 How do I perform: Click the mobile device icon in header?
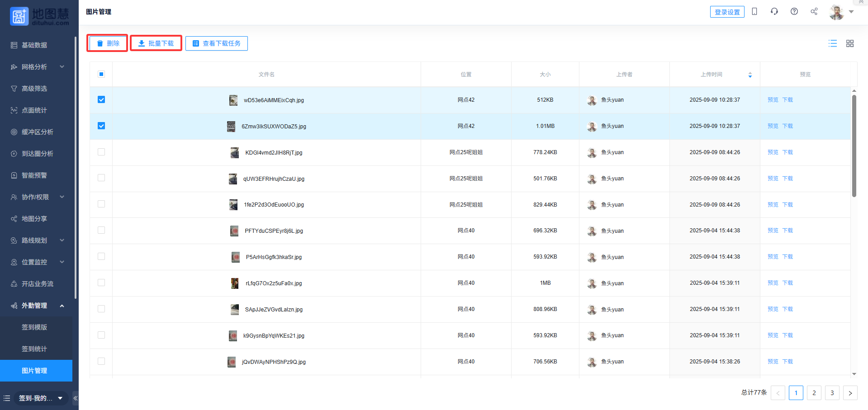pos(754,12)
